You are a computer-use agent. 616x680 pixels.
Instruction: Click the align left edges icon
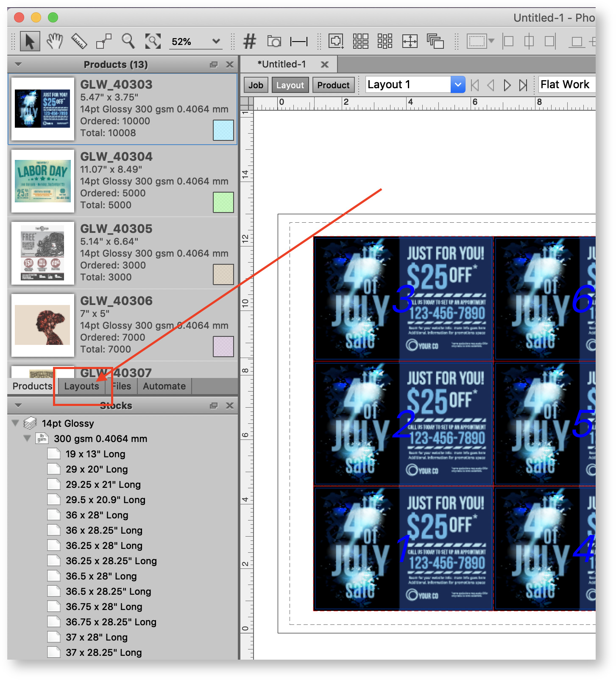tap(508, 41)
